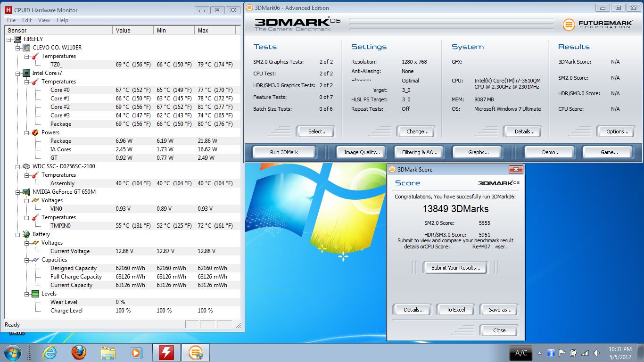Click the battery power plug tray icon
644x362 pixels.
[x=574, y=353]
